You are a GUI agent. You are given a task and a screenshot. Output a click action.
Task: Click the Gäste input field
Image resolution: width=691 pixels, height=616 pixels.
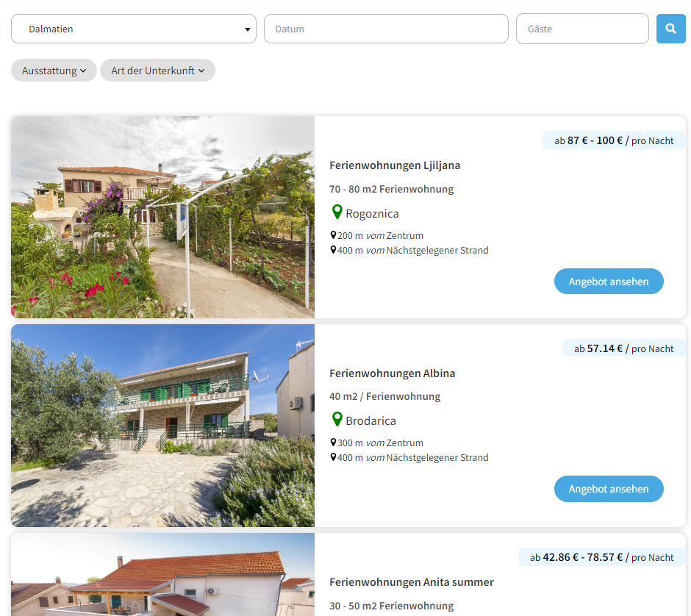point(582,29)
